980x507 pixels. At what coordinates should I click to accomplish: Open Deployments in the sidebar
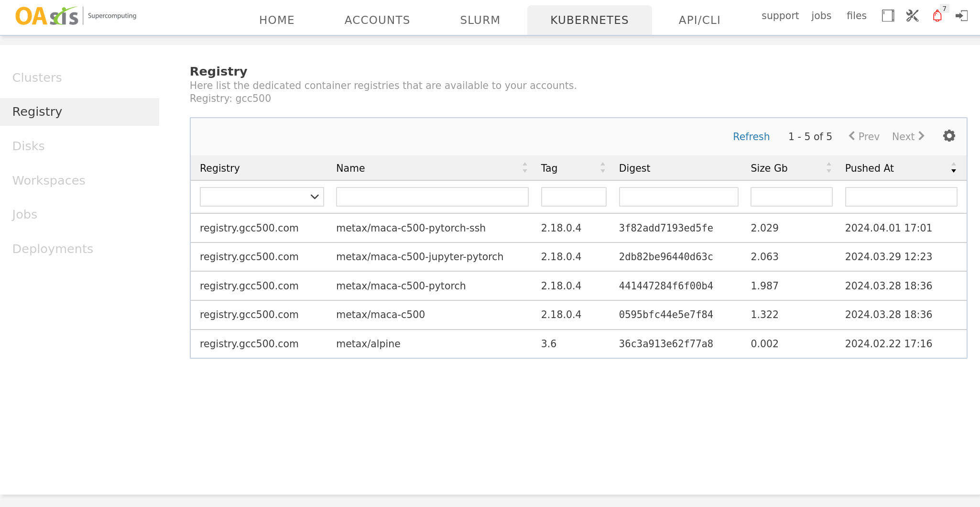[x=53, y=249]
